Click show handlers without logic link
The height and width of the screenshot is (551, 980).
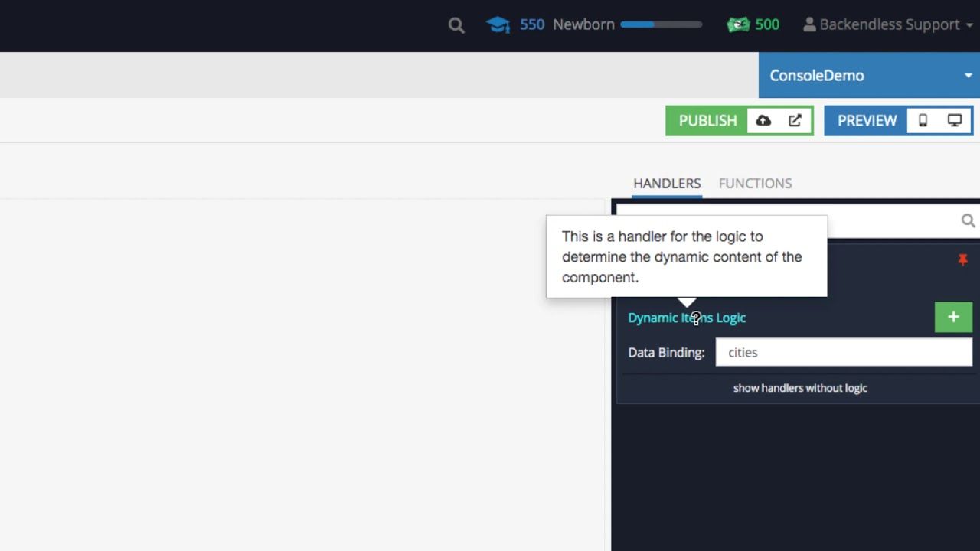800,388
